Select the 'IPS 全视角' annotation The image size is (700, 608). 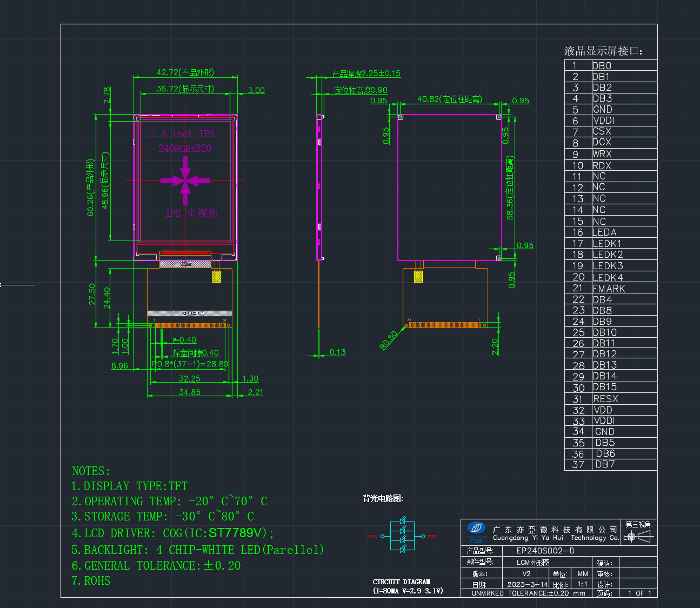tap(191, 213)
